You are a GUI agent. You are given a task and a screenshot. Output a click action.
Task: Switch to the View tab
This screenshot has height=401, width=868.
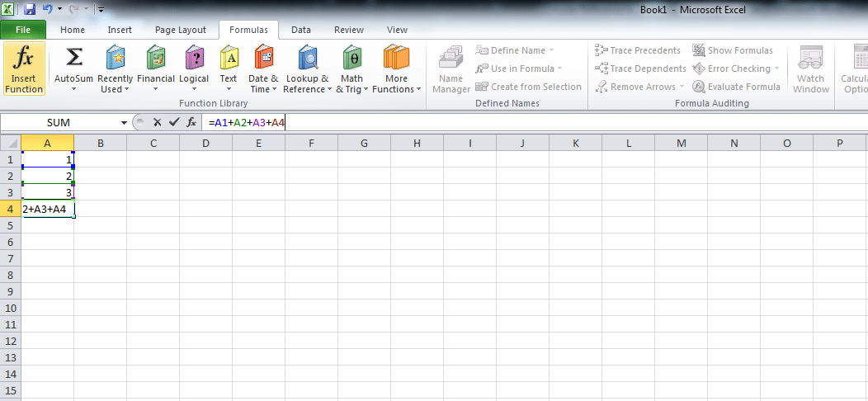pos(398,30)
